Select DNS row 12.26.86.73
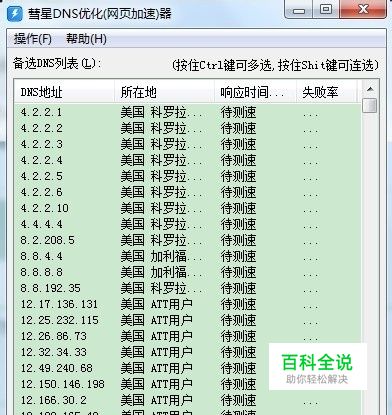 pos(188,336)
